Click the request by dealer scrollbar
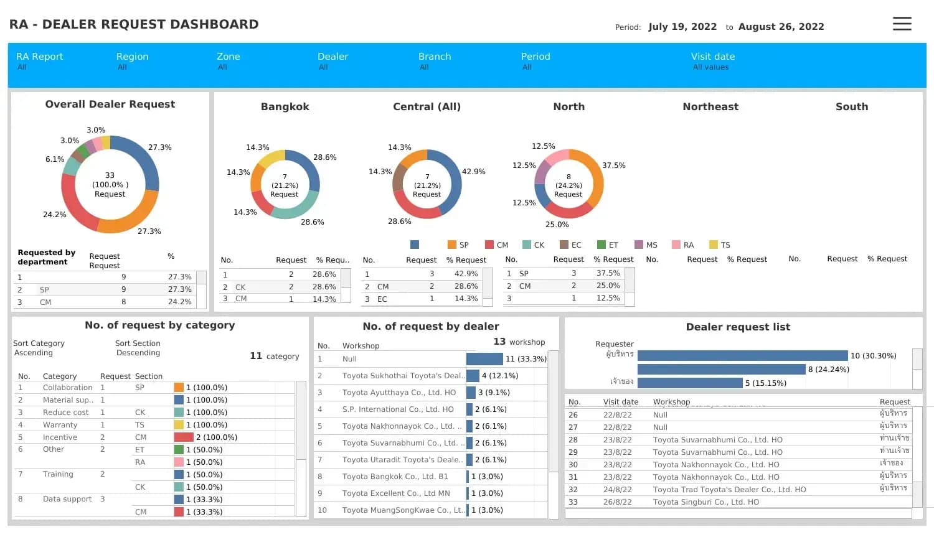Image resolution: width=934 pixels, height=560 pixels. tap(554, 434)
